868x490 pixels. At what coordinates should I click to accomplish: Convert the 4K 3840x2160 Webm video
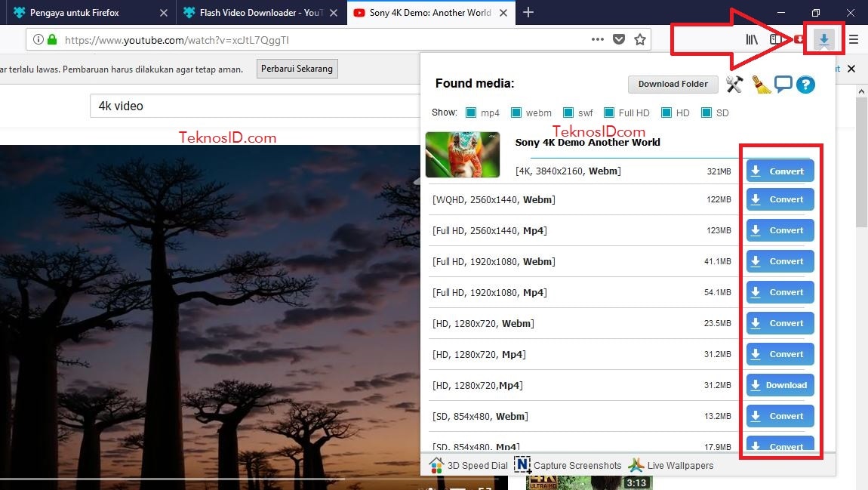pyautogui.click(x=780, y=171)
